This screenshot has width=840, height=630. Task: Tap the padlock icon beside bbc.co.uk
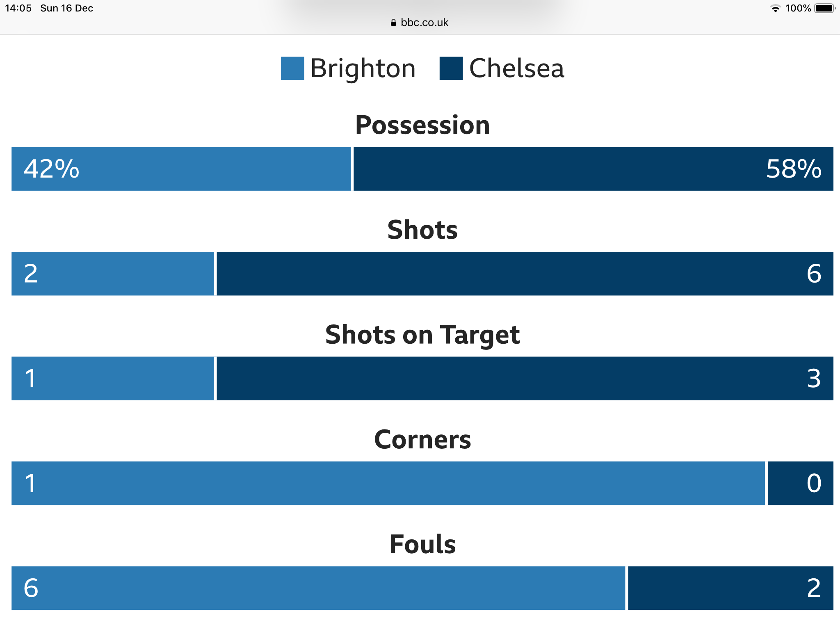point(393,23)
